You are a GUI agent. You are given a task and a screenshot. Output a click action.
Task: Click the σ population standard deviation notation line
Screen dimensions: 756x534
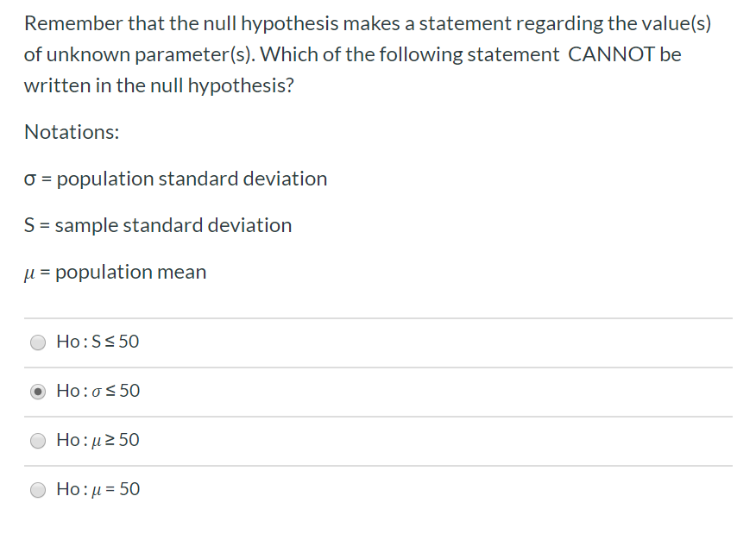coord(175,179)
